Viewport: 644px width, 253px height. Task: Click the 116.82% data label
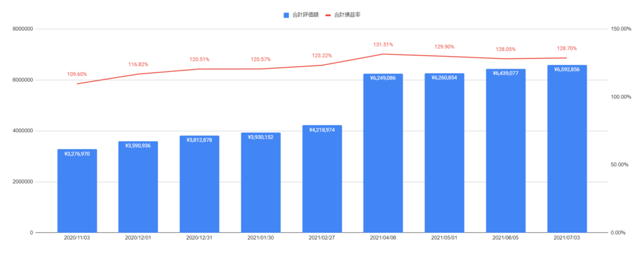[138, 64]
